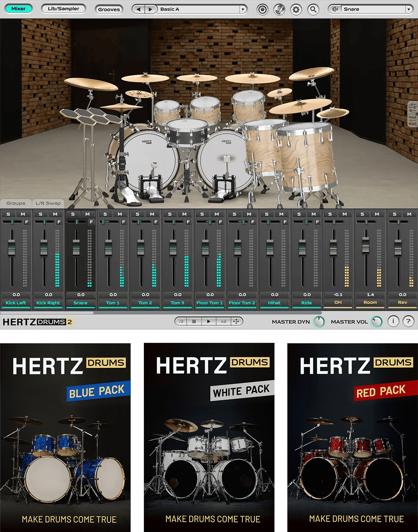Image resolution: width=418 pixels, height=532 pixels.
Task: Open the help question mark button
Action: tap(408, 321)
